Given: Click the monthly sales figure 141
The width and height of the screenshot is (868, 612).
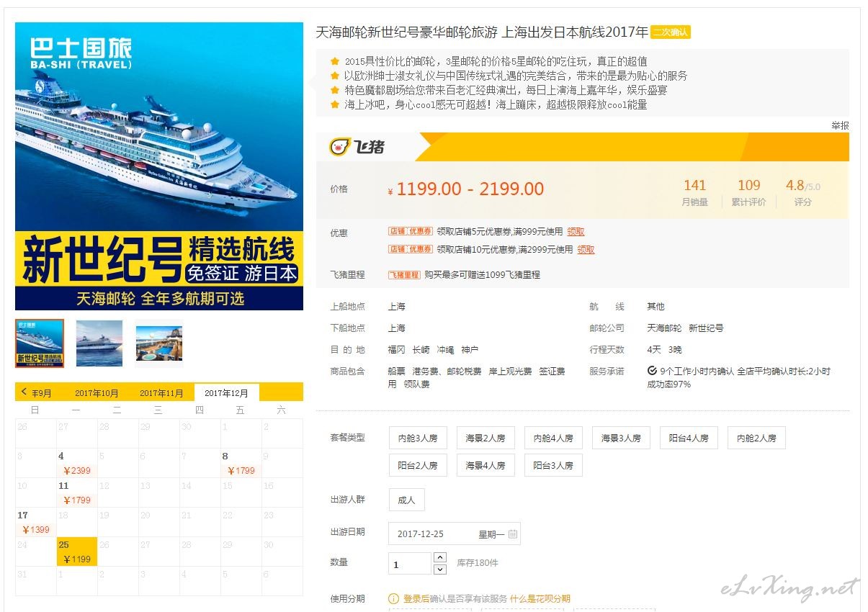Looking at the screenshot, I should [695, 186].
